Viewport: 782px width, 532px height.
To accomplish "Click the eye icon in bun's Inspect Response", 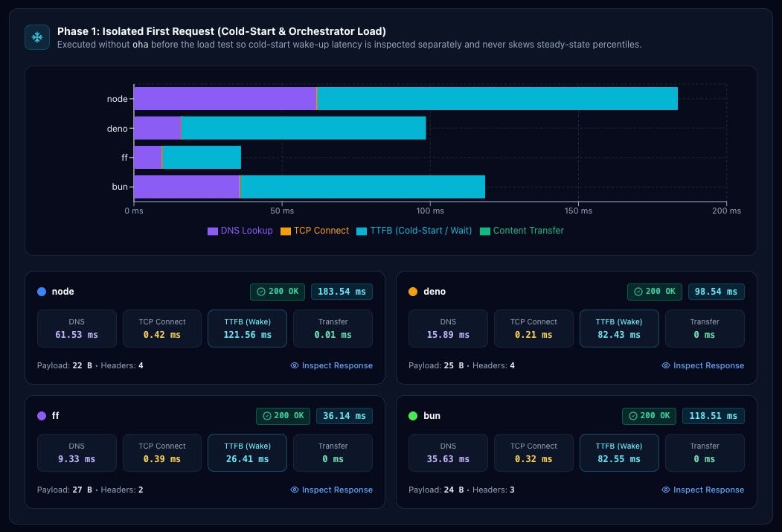I will coord(666,490).
